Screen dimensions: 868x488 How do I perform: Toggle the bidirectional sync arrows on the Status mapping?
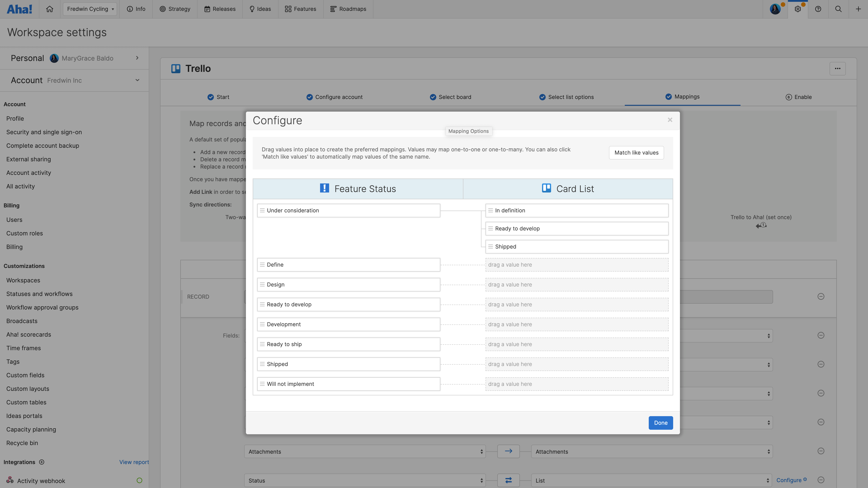(509, 480)
